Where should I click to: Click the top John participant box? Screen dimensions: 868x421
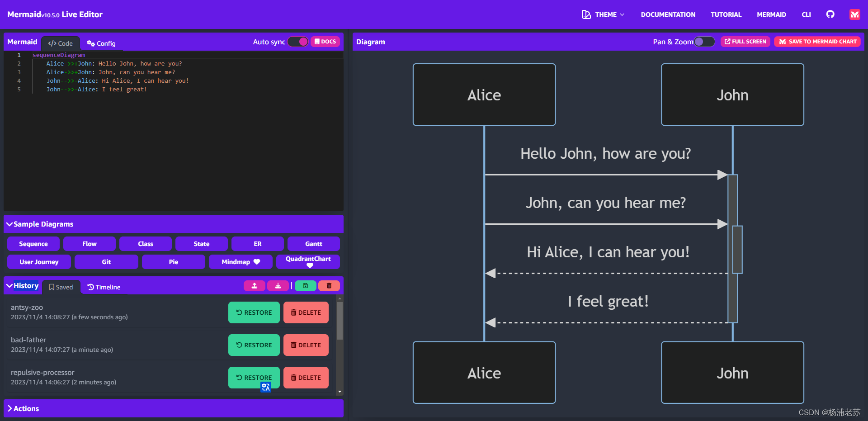click(732, 95)
